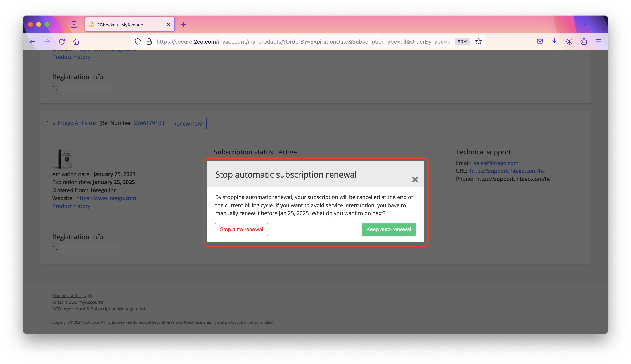Open the hamburger application menu
The height and width of the screenshot is (364, 631).
598,41
